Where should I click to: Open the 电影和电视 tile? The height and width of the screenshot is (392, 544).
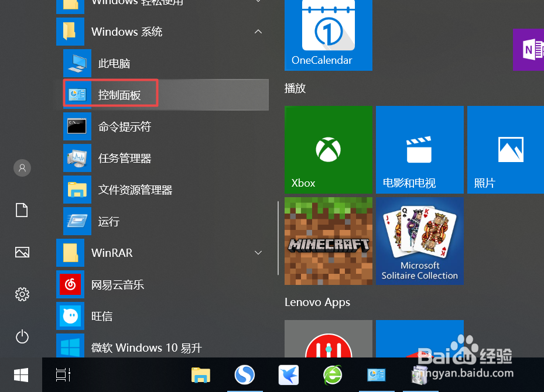tap(420, 150)
